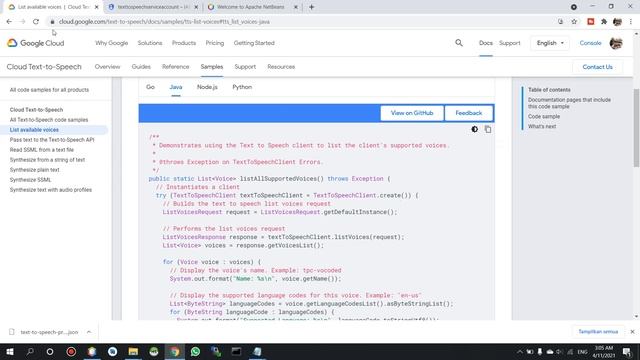Screen dimensions: 640x360
Task: Close the List available voices tab
Action: pos(96,7)
